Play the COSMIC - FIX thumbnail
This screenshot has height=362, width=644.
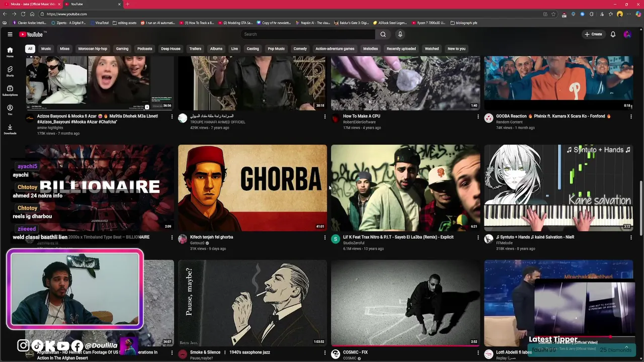[406, 303]
